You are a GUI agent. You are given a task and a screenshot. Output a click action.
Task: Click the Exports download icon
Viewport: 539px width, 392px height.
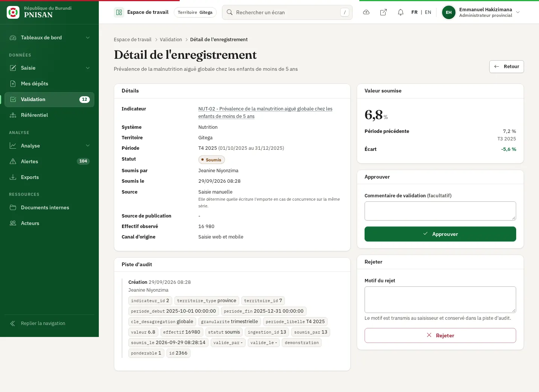click(13, 177)
